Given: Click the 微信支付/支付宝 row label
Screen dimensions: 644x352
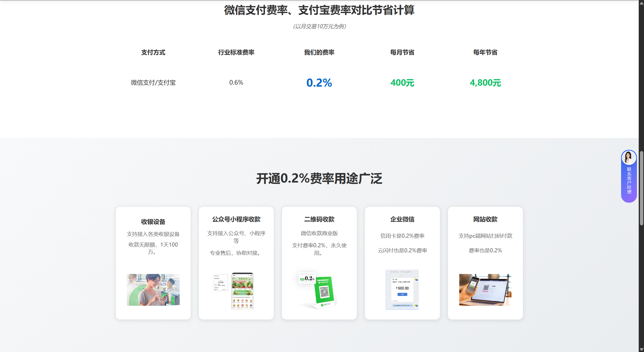Looking at the screenshot, I should tap(153, 83).
